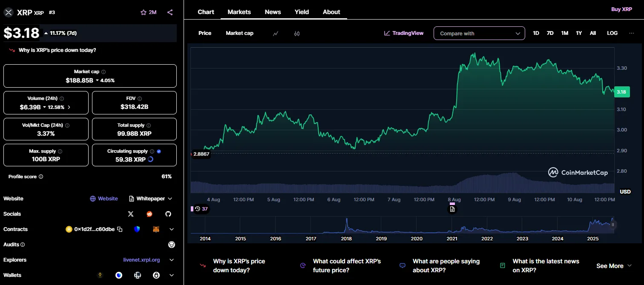The height and width of the screenshot is (285, 644).
Task: Open the Reddit social link
Action: coord(149,214)
